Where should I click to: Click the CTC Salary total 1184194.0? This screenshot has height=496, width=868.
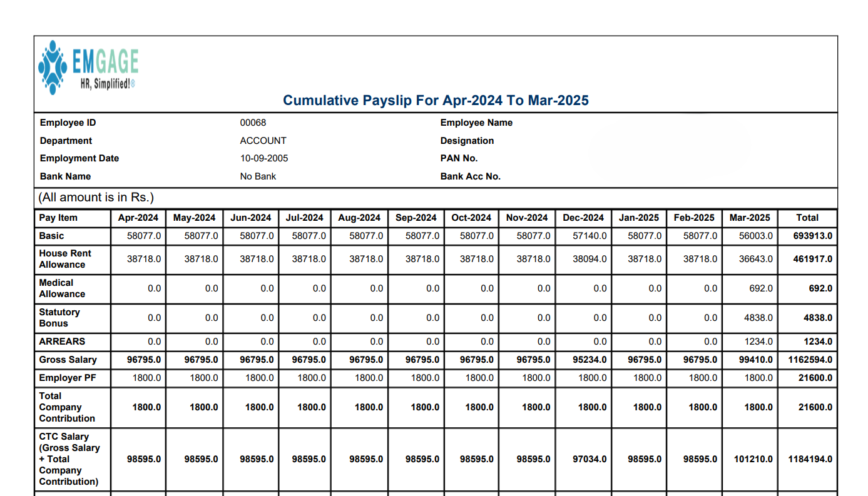[x=812, y=458]
